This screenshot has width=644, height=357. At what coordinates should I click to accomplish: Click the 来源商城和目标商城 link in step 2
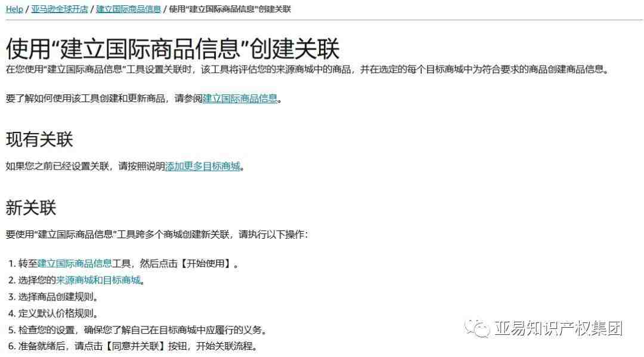tap(98, 280)
